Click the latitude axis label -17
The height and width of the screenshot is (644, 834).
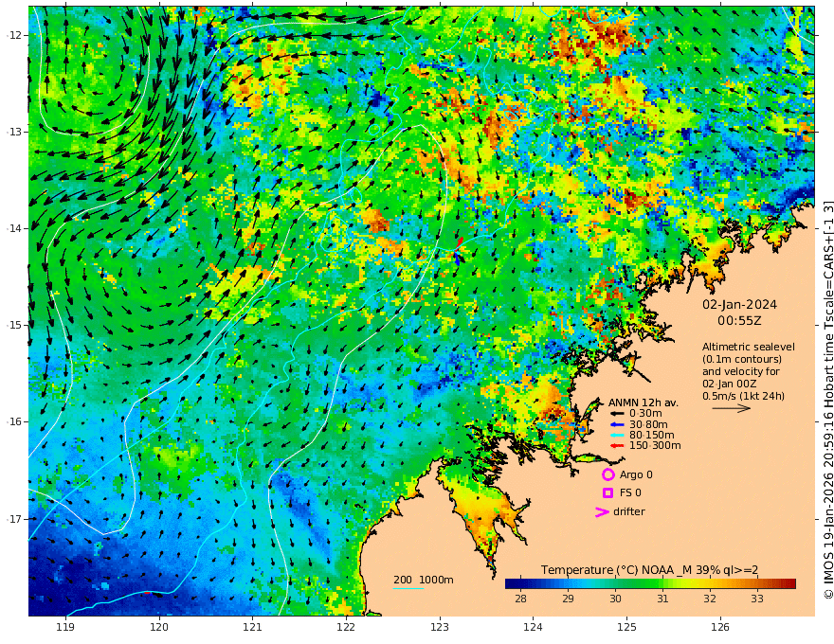(14, 519)
